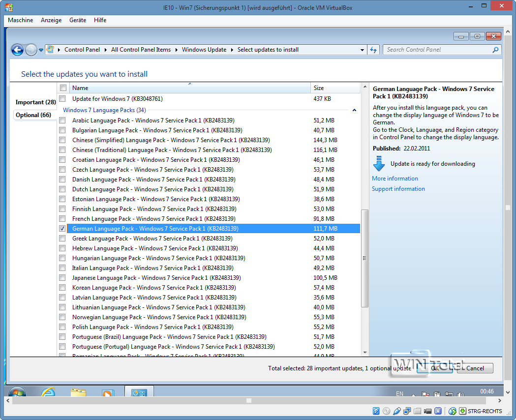Confirm selection with the OK button
Viewport: 516px width, 420px height.
435,368
